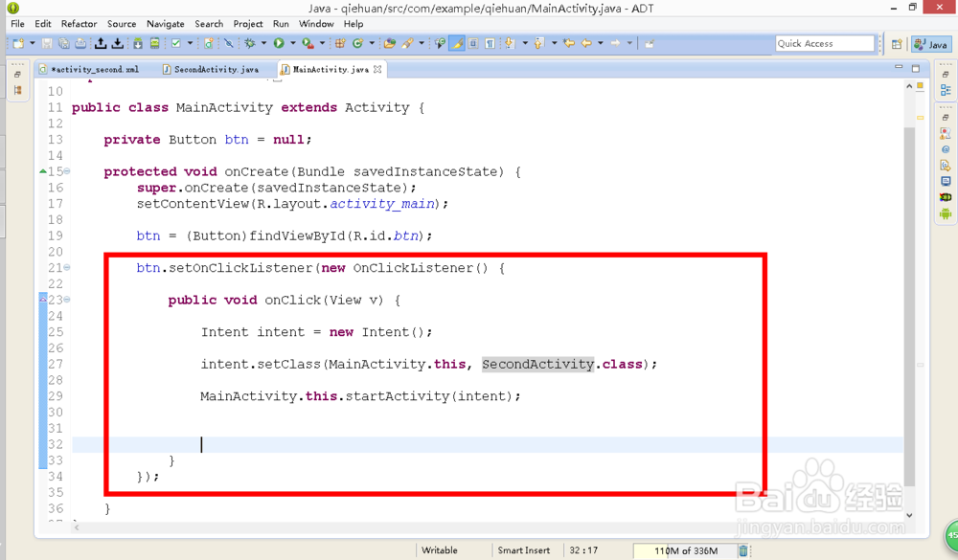
Task: Click the Open Perspective icon
Action: click(897, 44)
